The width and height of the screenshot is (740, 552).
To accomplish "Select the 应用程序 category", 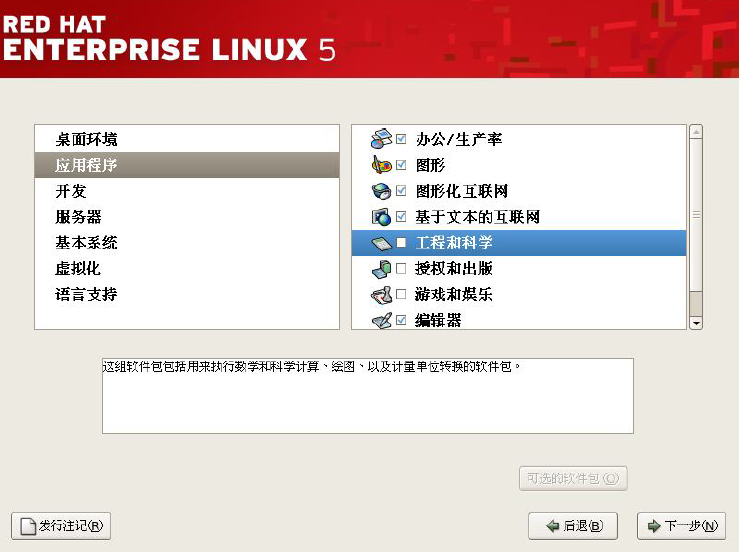I will point(187,165).
